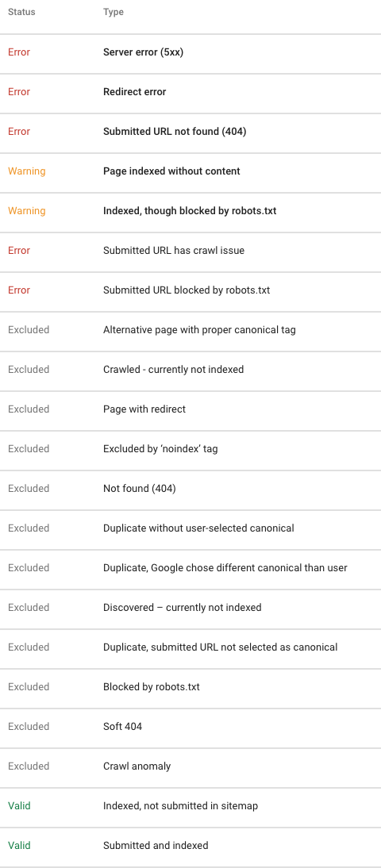
Task: Click the Status column header
Action: (21, 12)
